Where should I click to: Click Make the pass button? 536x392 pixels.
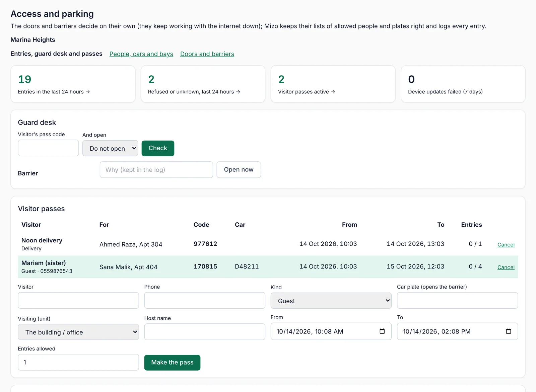pyautogui.click(x=172, y=363)
